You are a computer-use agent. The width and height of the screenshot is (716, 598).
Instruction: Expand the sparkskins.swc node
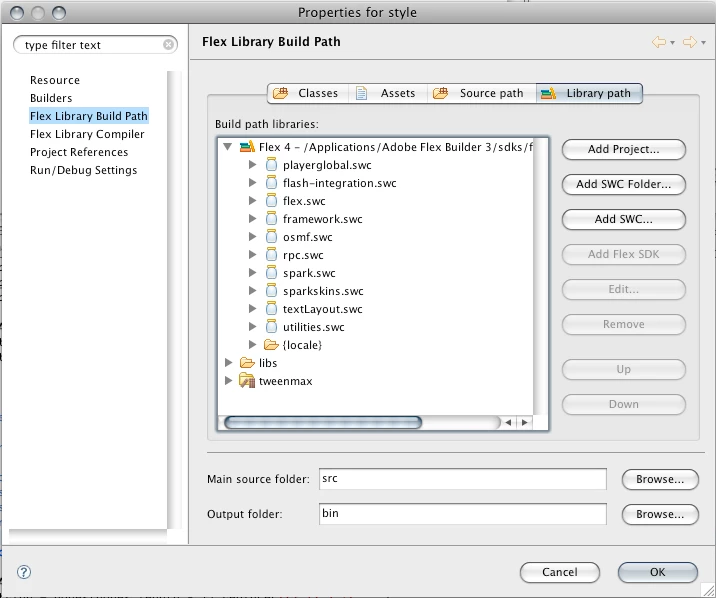click(x=252, y=291)
